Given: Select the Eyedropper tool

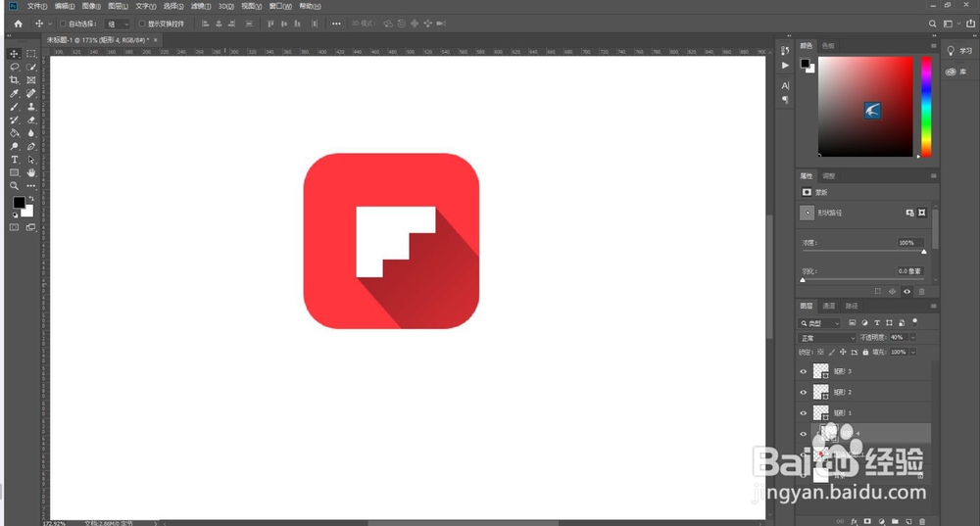Looking at the screenshot, I should pyautogui.click(x=14, y=93).
